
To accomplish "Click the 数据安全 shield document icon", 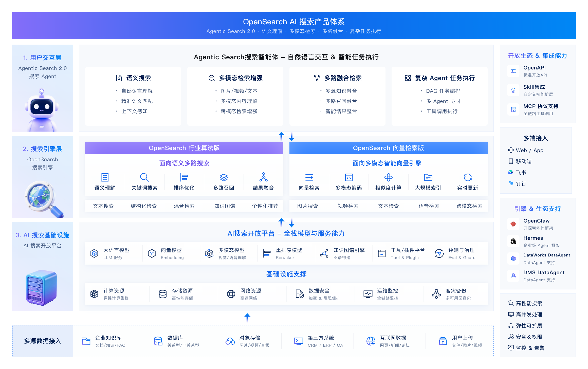I will click(x=300, y=294).
